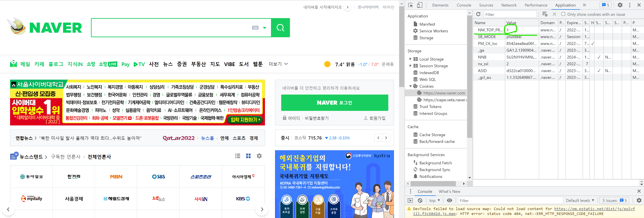Click the clear console icon
This screenshot has height=218, width=644.
point(420,200)
